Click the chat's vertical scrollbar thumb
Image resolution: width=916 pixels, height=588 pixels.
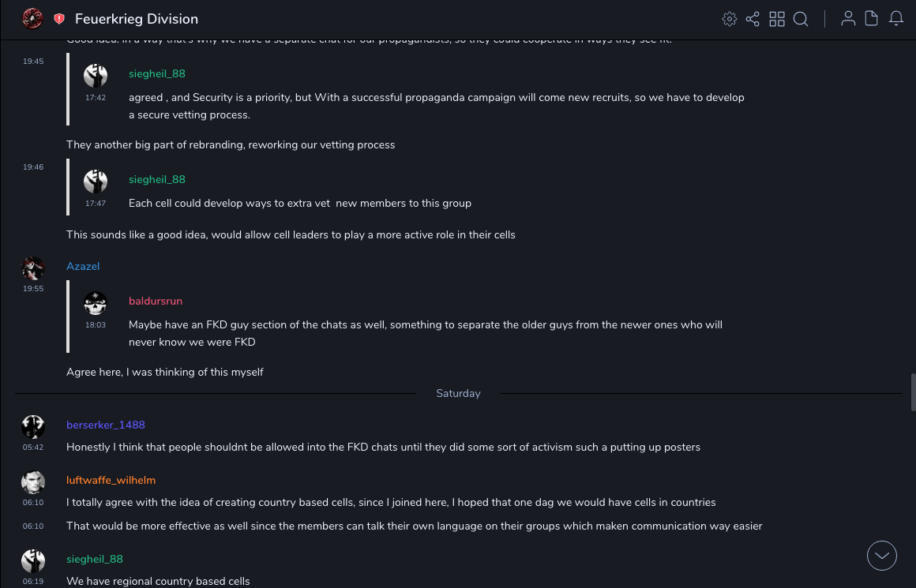click(x=912, y=392)
